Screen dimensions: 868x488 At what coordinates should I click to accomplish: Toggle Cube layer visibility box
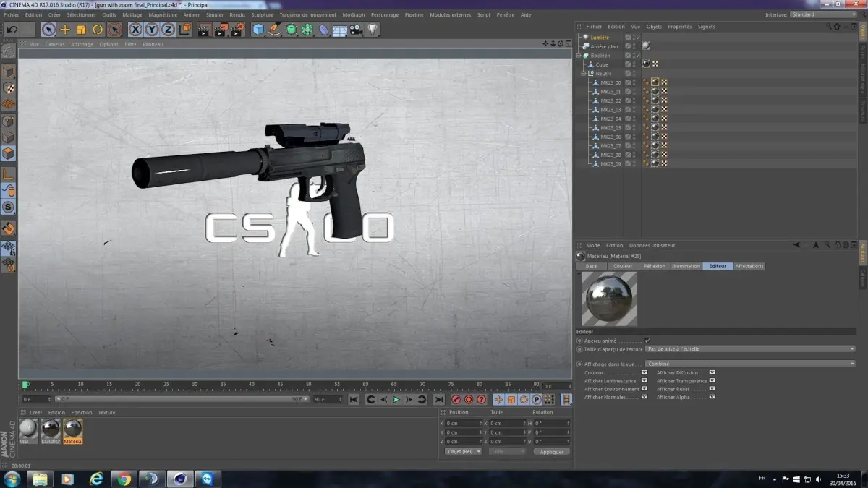628,64
